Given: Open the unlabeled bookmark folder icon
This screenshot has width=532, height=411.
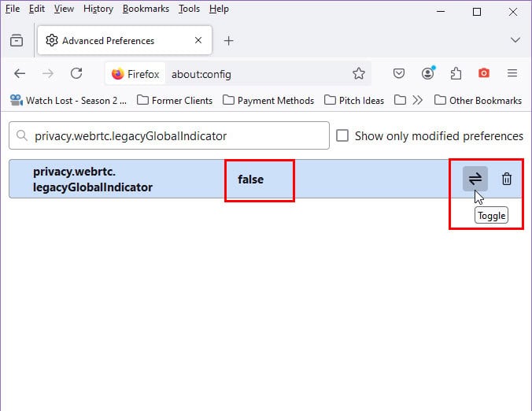Looking at the screenshot, I should (x=400, y=100).
